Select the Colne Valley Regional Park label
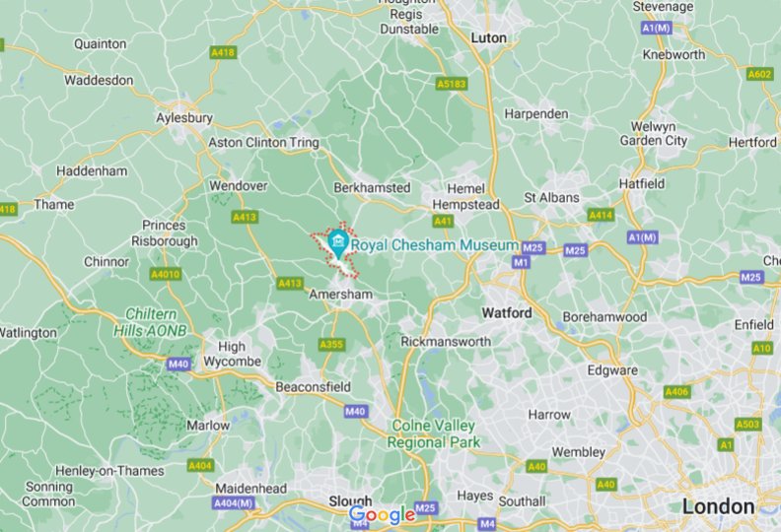 [x=434, y=433]
